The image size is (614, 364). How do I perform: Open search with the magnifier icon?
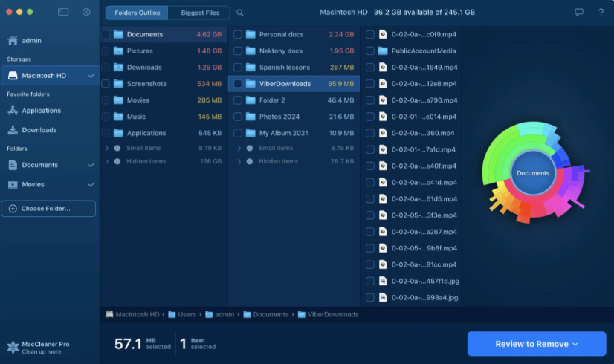(240, 13)
